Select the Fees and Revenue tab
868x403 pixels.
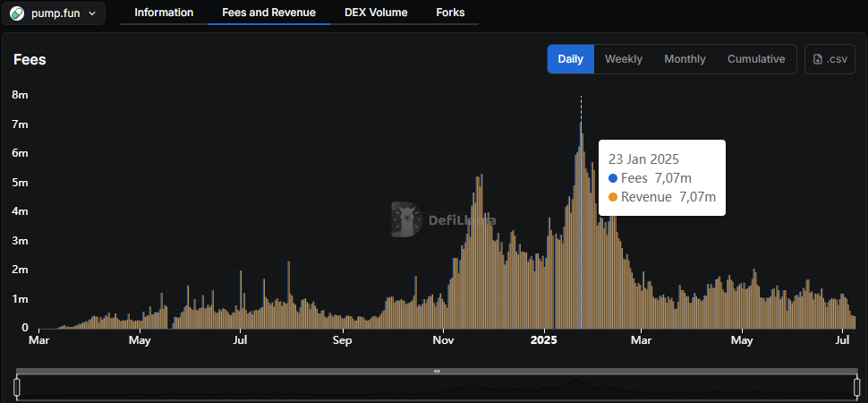268,13
